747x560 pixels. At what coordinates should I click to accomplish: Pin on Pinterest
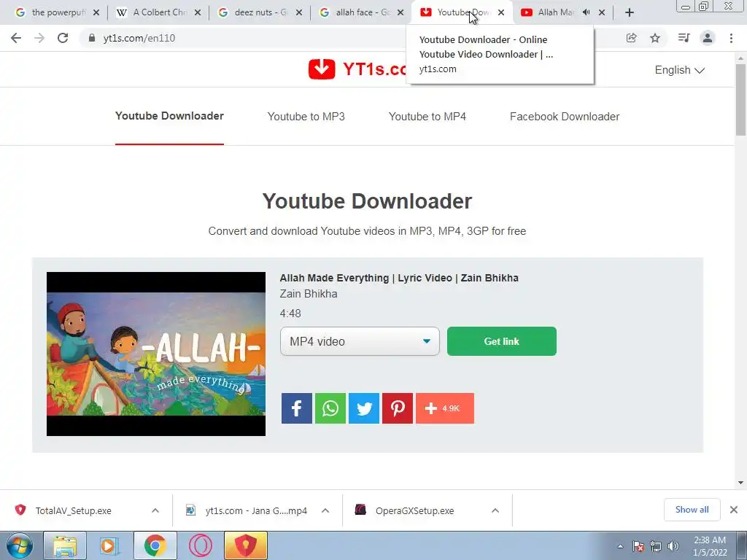pyautogui.click(x=398, y=408)
